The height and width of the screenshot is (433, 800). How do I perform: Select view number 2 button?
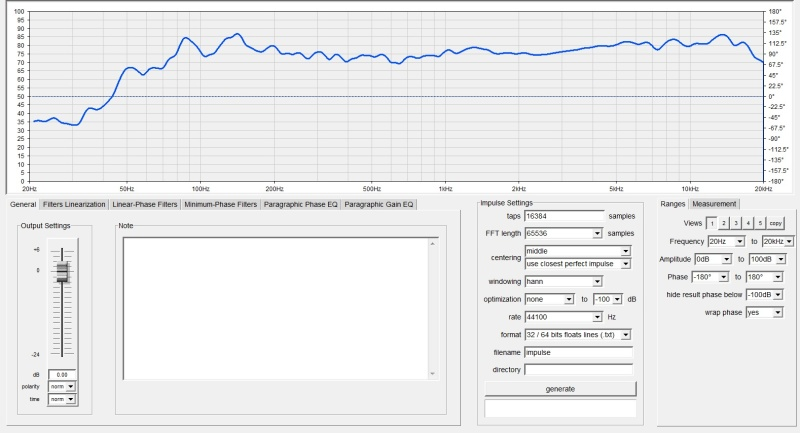click(x=724, y=223)
